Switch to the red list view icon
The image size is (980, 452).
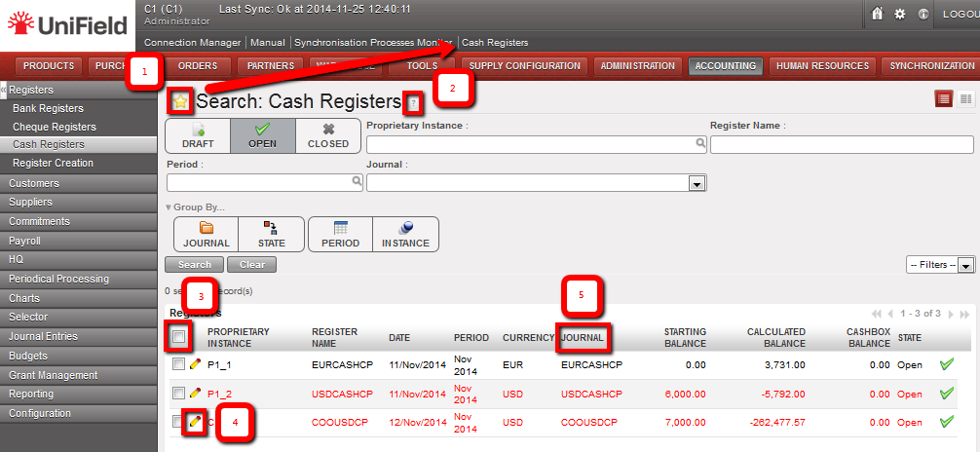943,98
